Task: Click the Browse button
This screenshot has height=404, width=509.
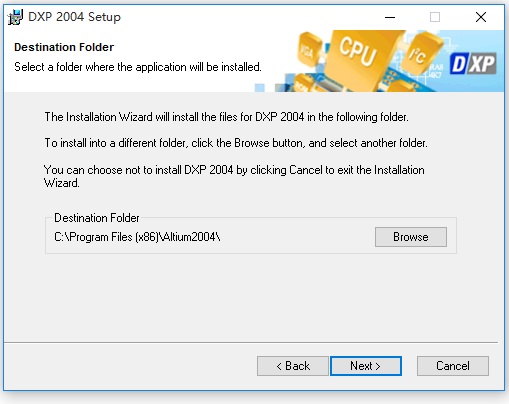Action: pos(411,237)
